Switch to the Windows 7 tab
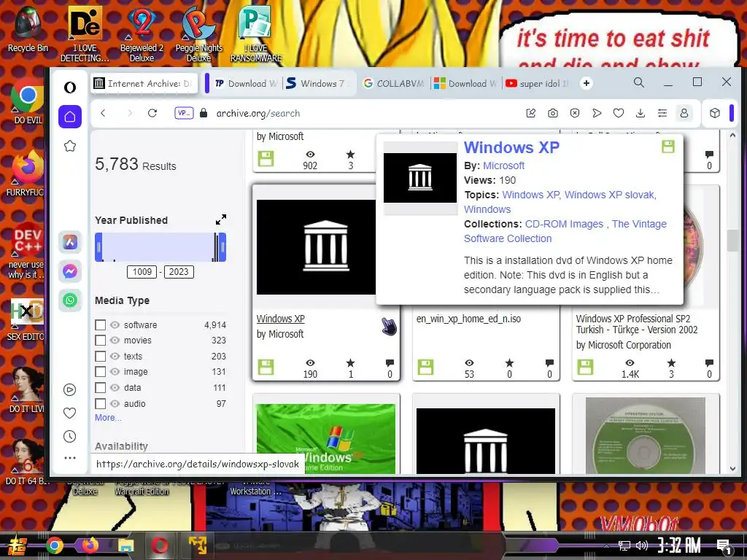This screenshot has width=747, height=560. point(320,83)
